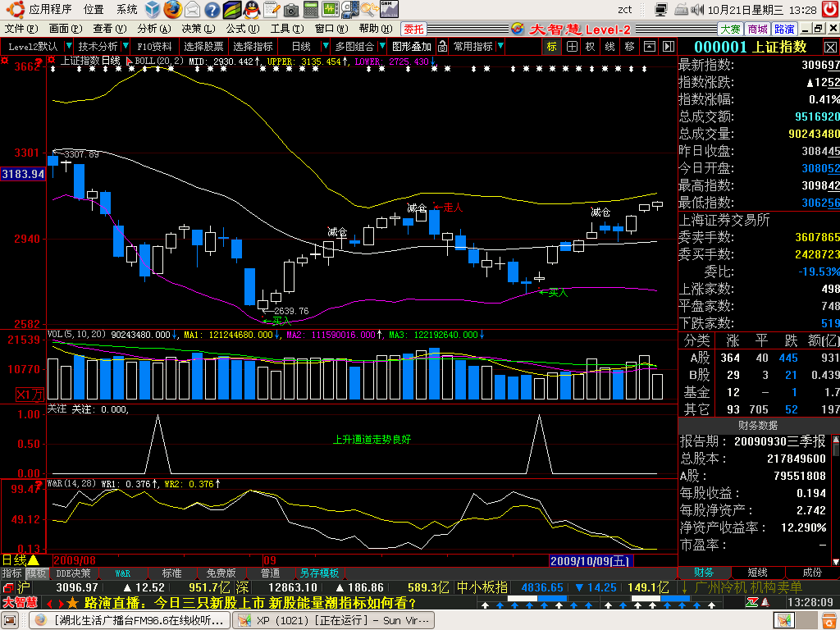Open the notepad text editor launcher
Image resolution: width=840 pixels, height=630 pixels.
271,9
